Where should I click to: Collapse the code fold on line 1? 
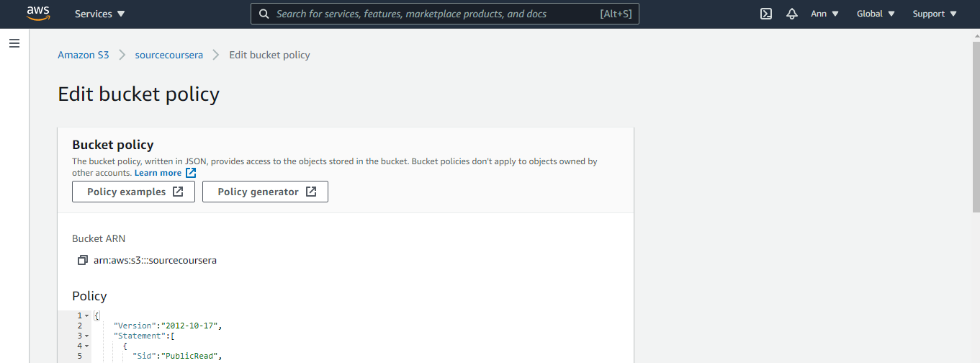pos(87,315)
